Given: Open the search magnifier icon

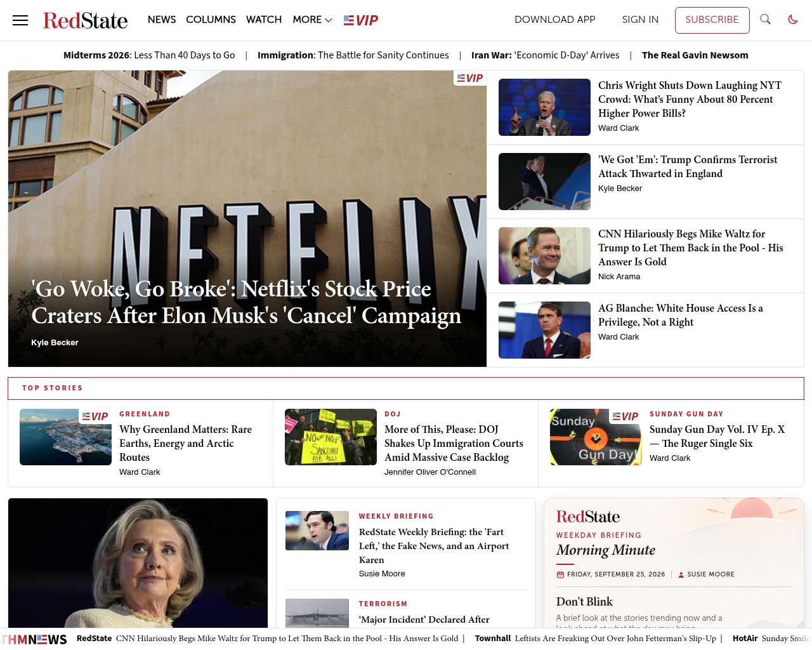Looking at the screenshot, I should 766,20.
